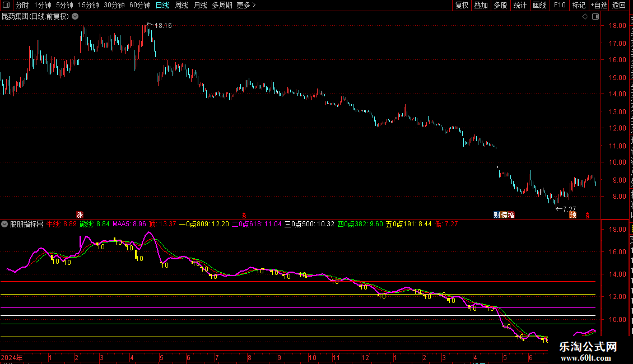Click the 牛线: 8.89 value

[x=62, y=224]
